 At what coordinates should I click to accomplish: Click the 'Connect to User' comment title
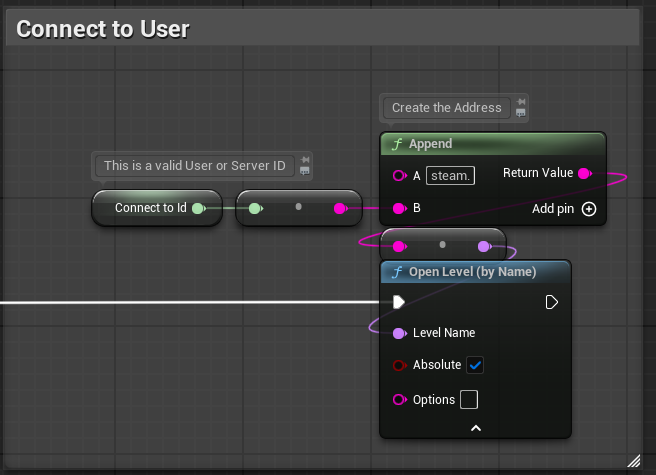tap(103, 29)
